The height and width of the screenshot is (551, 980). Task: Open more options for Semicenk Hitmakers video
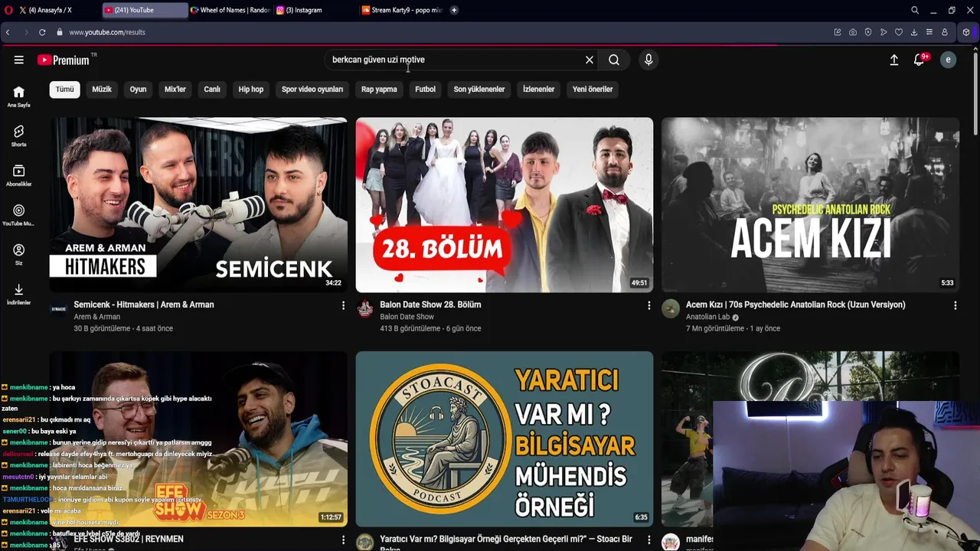click(x=343, y=305)
